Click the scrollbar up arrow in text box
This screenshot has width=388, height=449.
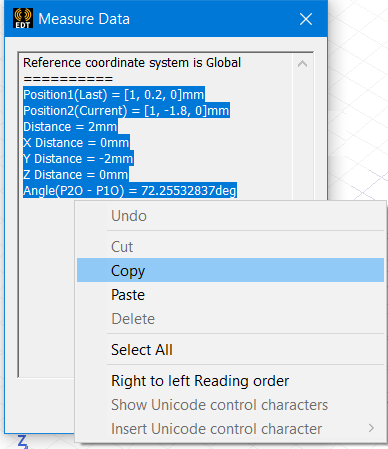302,64
